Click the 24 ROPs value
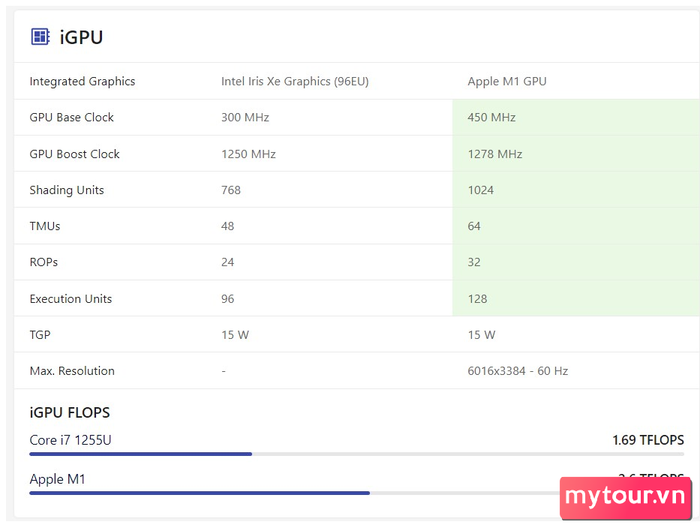The height and width of the screenshot is (530, 700). pyautogui.click(x=227, y=262)
